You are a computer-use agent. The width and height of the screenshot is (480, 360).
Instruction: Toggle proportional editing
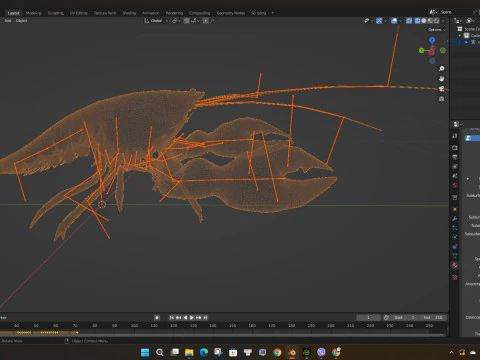click(206, 21)
